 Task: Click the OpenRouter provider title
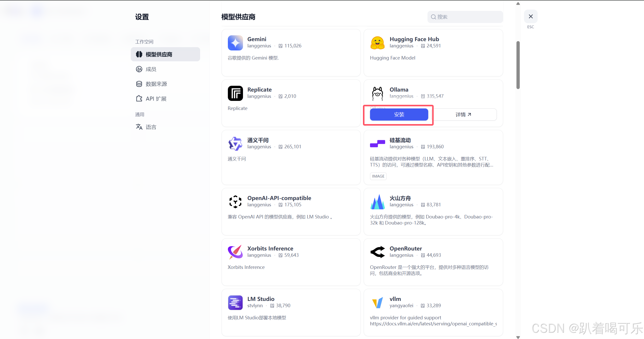point(406,248)
